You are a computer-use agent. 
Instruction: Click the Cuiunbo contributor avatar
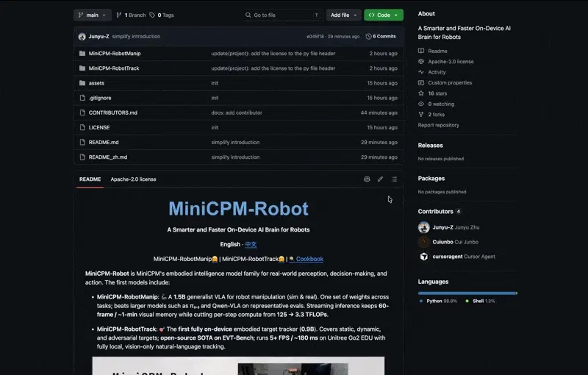point(424,242)
